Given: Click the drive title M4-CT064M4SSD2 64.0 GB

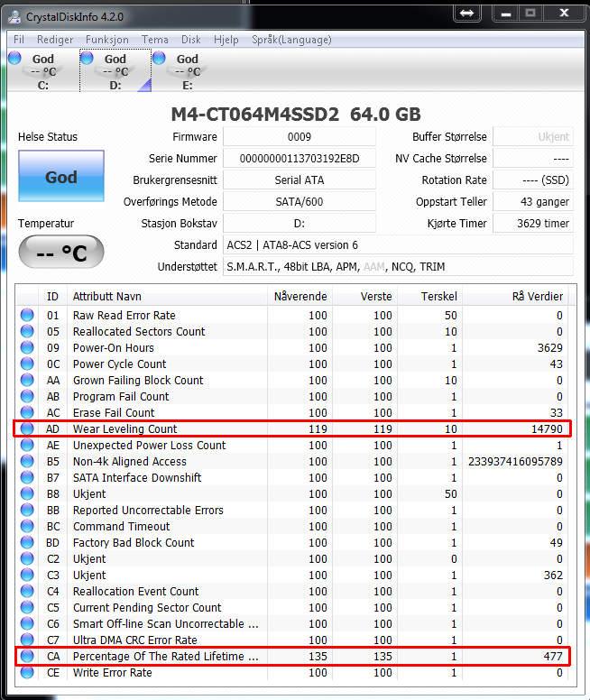Looking at the screenshot, I should pos(296,115).
